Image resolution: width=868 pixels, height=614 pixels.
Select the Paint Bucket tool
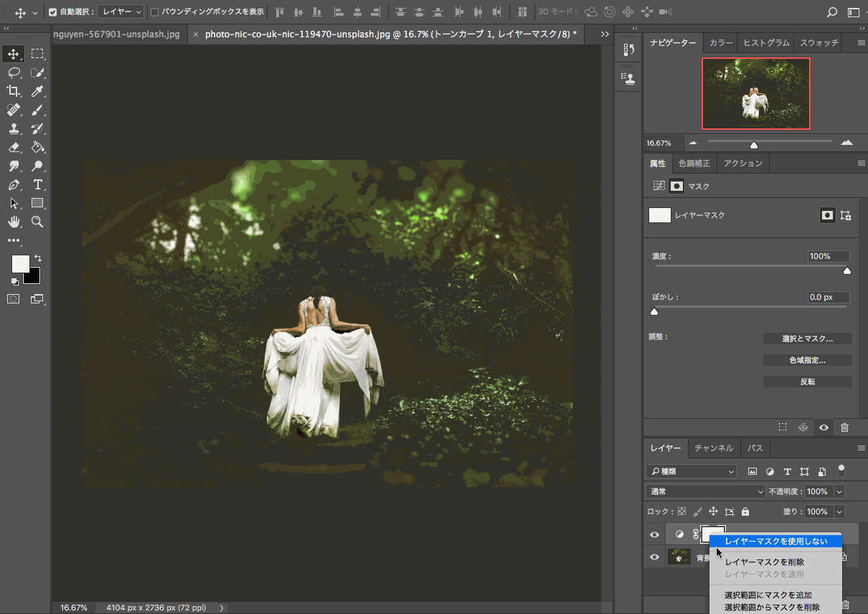pyautogui.click(x=37, y=147)
